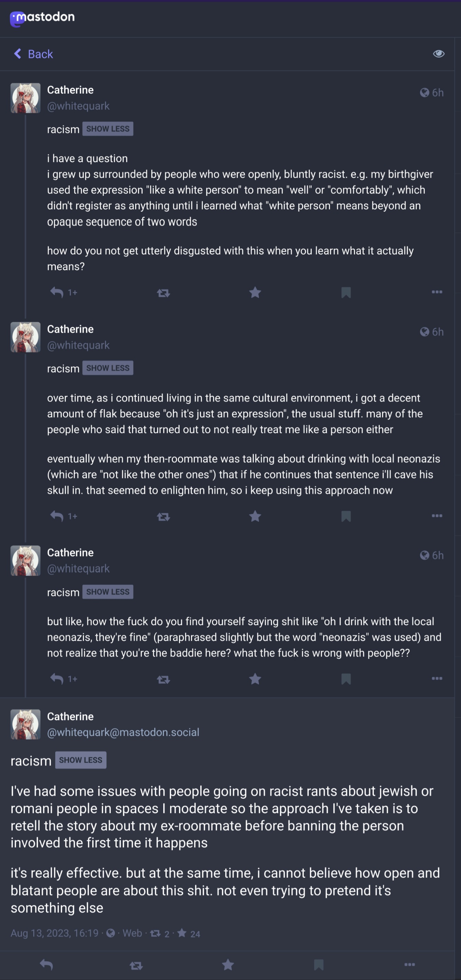Image resolution: width=461 pixels, height=980 pixels.
Task: Open Catherine's avatar on the first post
Action: 25,98
